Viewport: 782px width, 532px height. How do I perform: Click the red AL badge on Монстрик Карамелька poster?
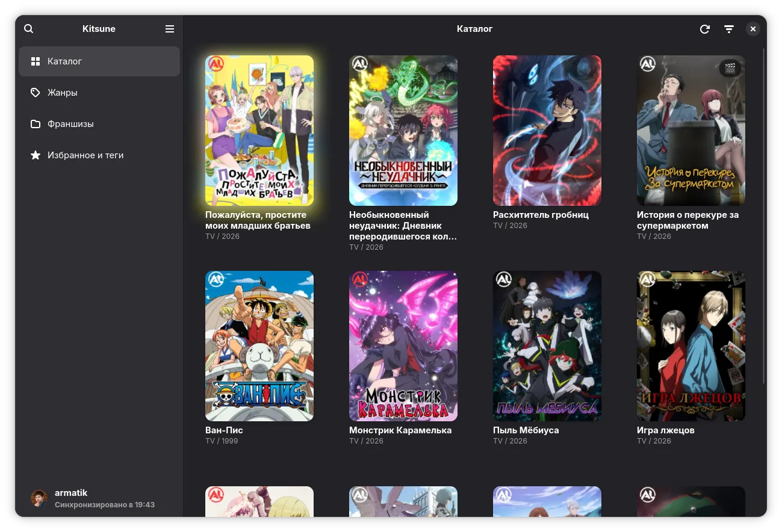360,279
